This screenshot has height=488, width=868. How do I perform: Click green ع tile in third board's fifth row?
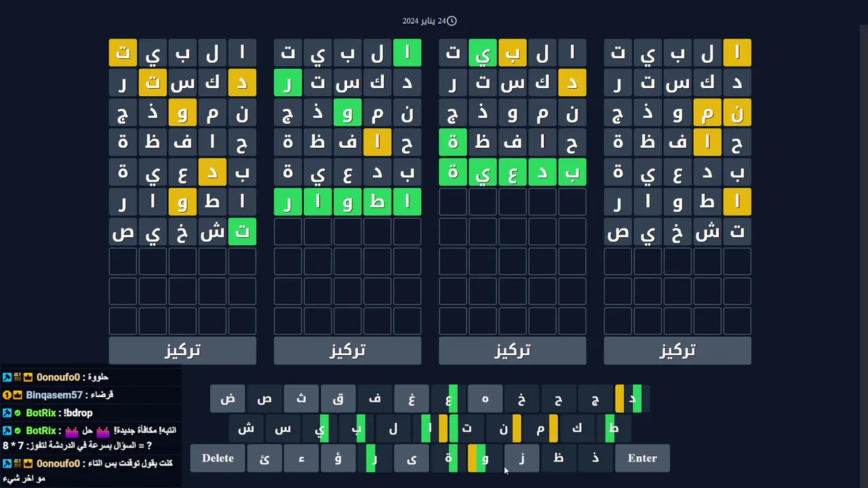pos(513,172)
